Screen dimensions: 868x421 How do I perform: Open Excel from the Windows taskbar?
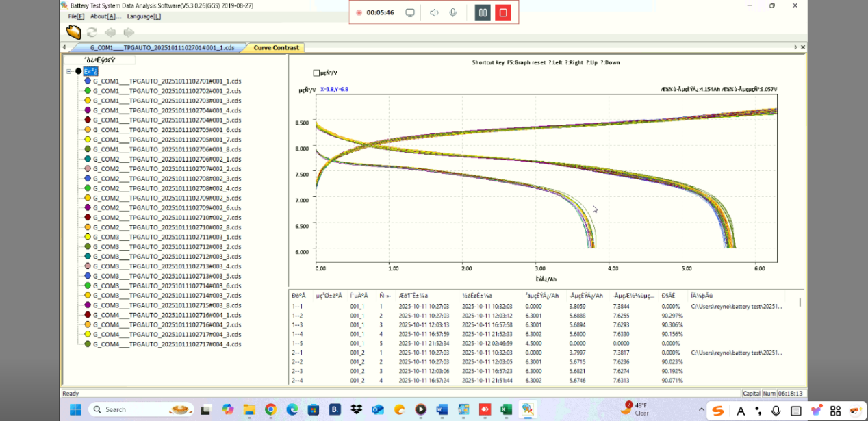click(x=506, y=409)
